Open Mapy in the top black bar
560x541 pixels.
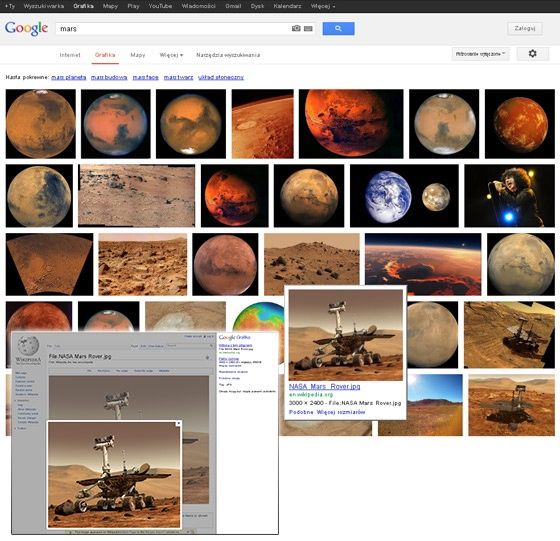point(110,6)
